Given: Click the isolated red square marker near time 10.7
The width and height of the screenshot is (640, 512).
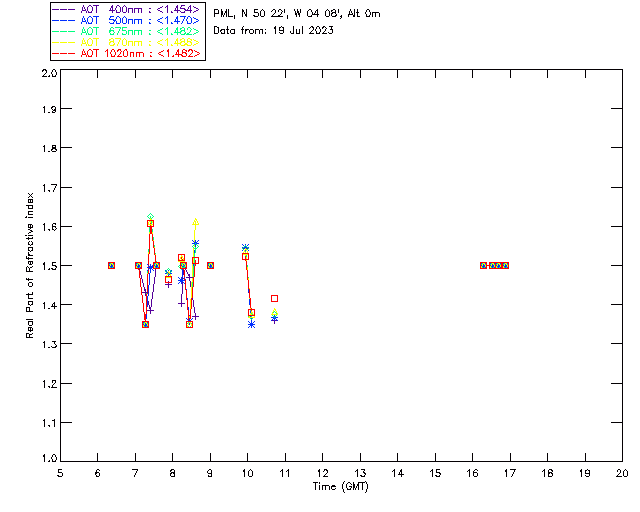Looking at the screenshot, I should coord(274,298).
